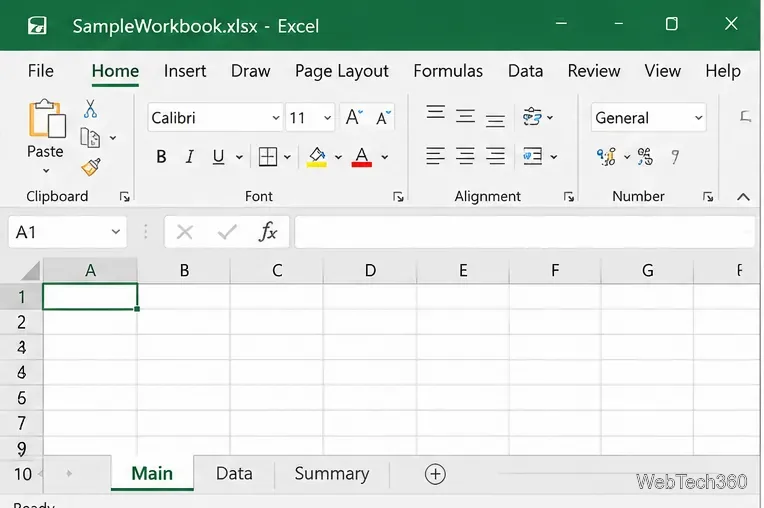Apply Percent Style format
Image resolution: width=764 pixels, height=508 pixels.
pyautogui.click(x=646, y=157)
